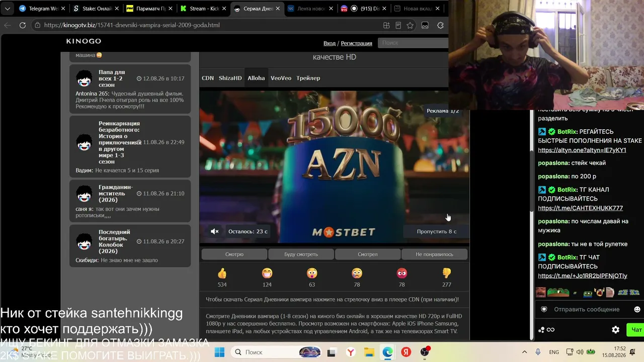The width and height of the screenshot is (644, 362).
Task: React with the angry red emoji (78)
Action: (401, 274)
